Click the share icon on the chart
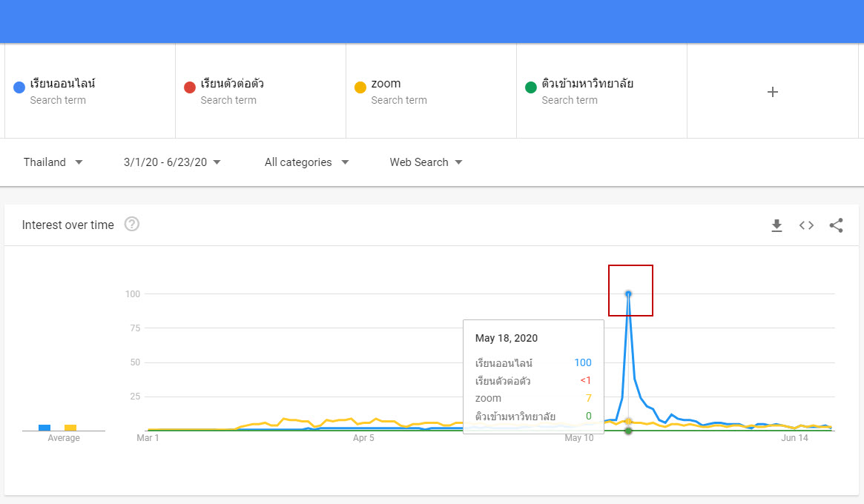This screenshot has height=504, width=864. click(x=836, y=225)
